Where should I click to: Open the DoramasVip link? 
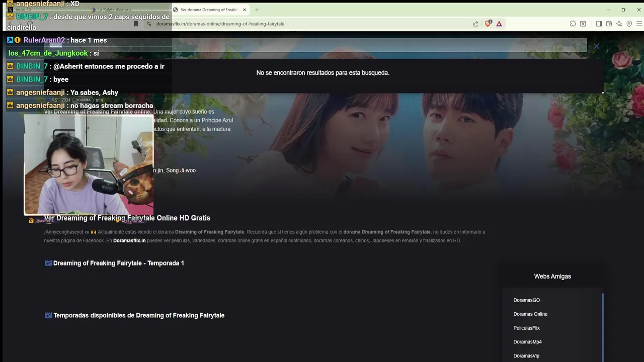pyautogui.click(x=526, y=356)
